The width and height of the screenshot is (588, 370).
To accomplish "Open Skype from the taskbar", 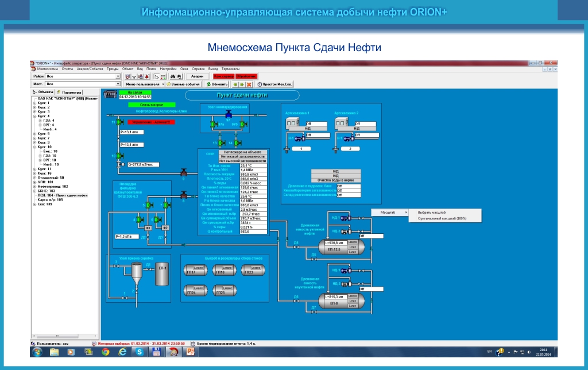I will click(140, 352).
